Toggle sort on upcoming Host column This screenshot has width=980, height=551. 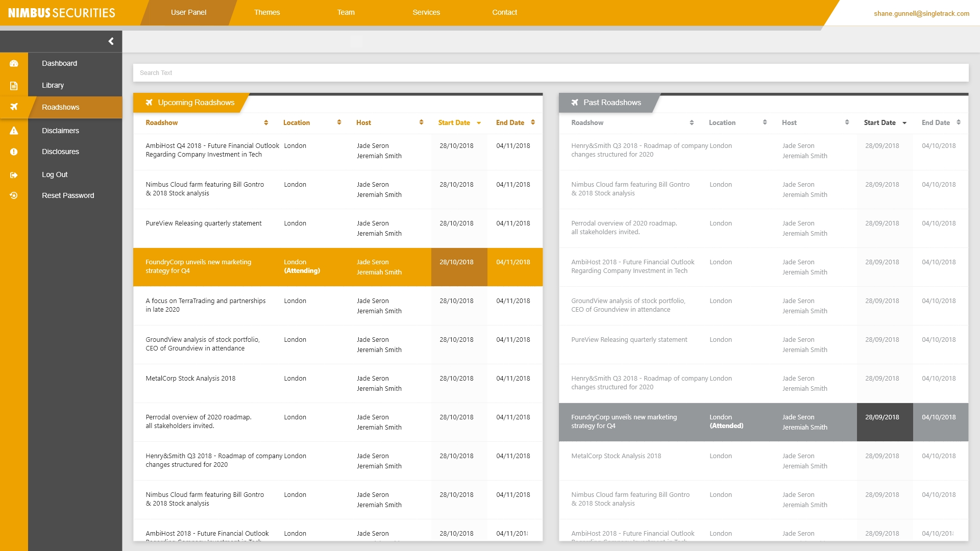click(x=421, y=122)
